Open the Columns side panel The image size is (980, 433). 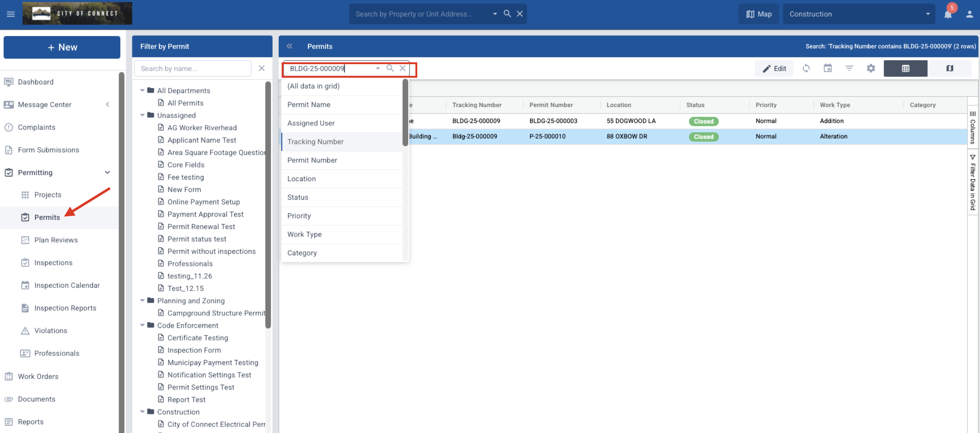click(972, 128)
